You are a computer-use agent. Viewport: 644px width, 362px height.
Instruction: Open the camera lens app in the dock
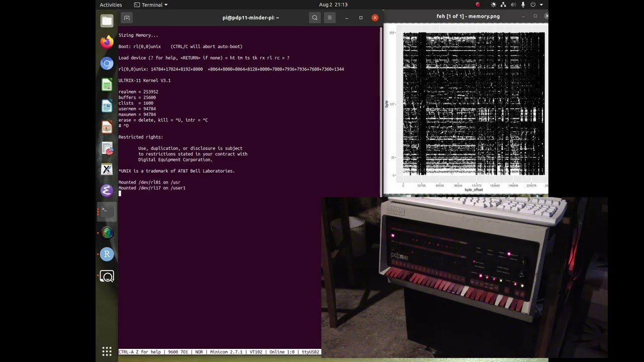(x=107, y=233)
